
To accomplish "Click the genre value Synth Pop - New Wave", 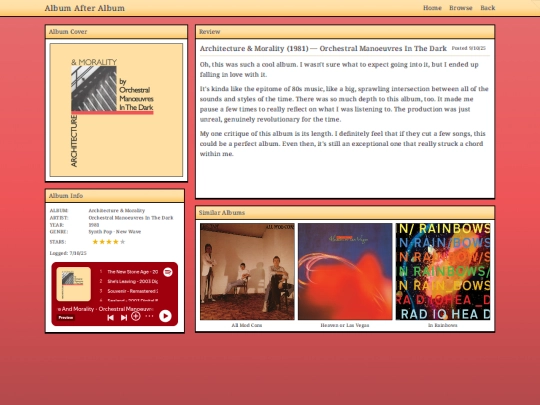I will (x=115, y=232).
